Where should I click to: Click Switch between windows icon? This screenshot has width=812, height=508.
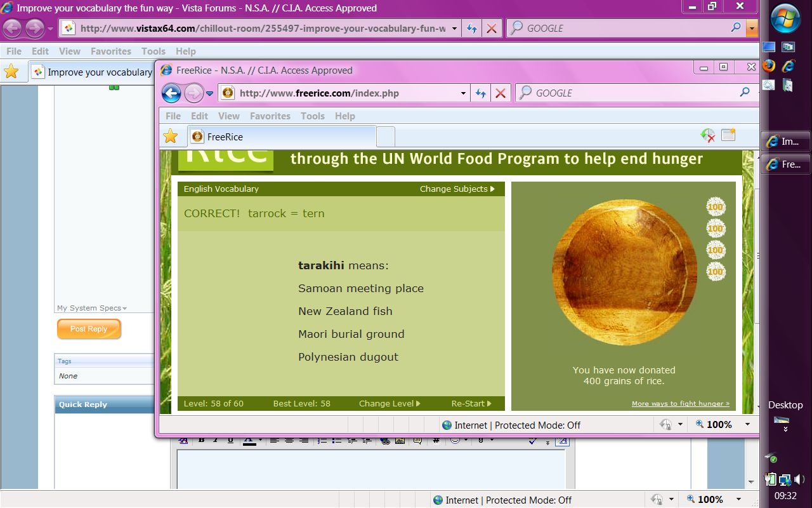tap(789, 47)
